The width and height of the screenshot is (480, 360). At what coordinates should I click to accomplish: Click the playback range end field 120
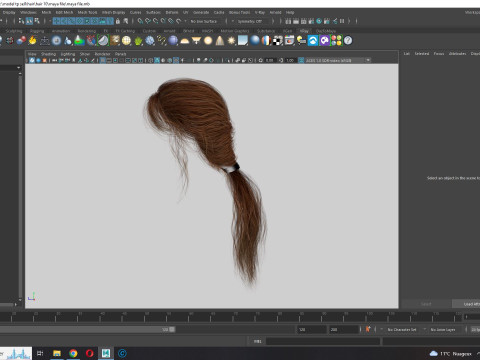pyautogui.click(x=312, y=329)
